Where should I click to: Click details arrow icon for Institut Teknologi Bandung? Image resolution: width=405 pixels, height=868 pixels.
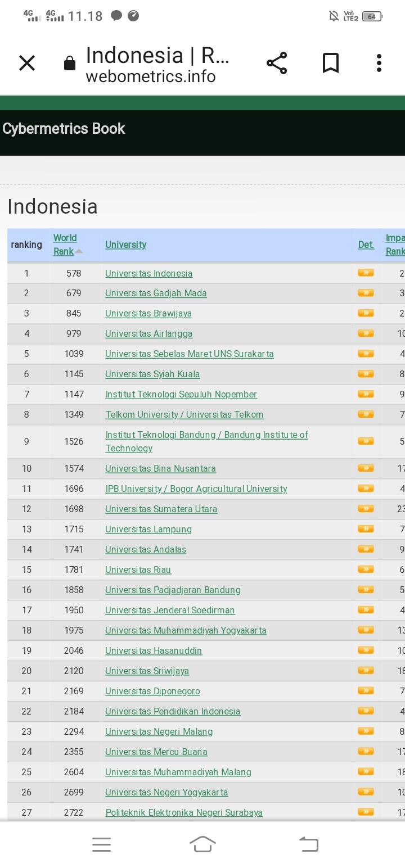coord(366,441)
